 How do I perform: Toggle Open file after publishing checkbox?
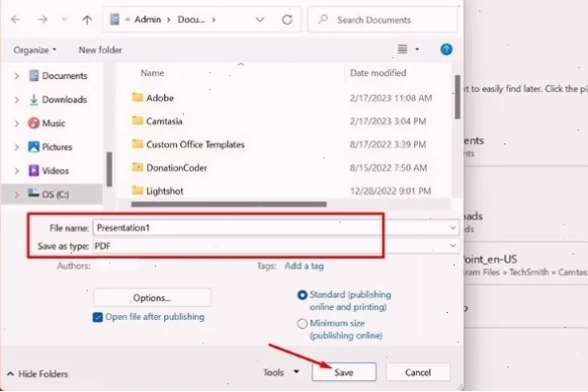point(98,317)
